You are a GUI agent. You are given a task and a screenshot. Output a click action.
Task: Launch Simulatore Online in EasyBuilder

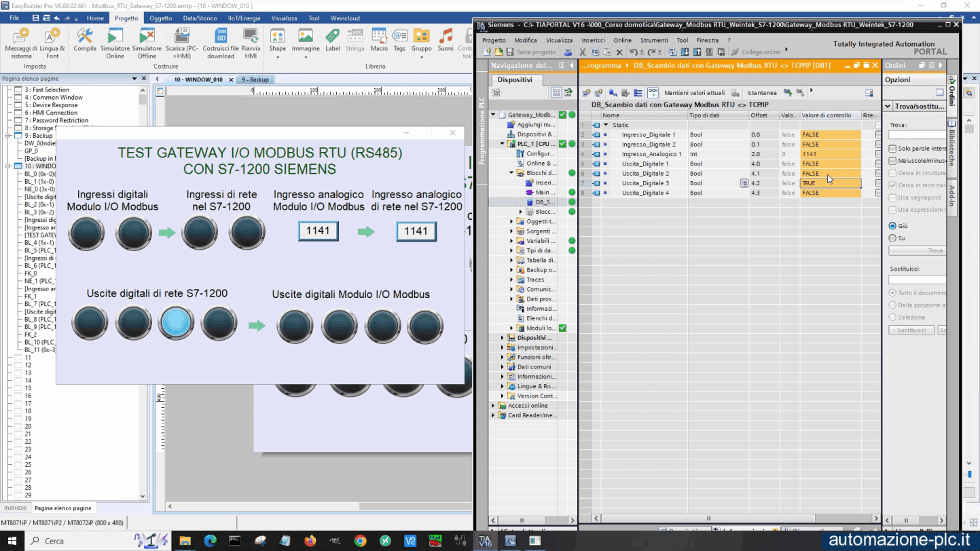[115, 43]
